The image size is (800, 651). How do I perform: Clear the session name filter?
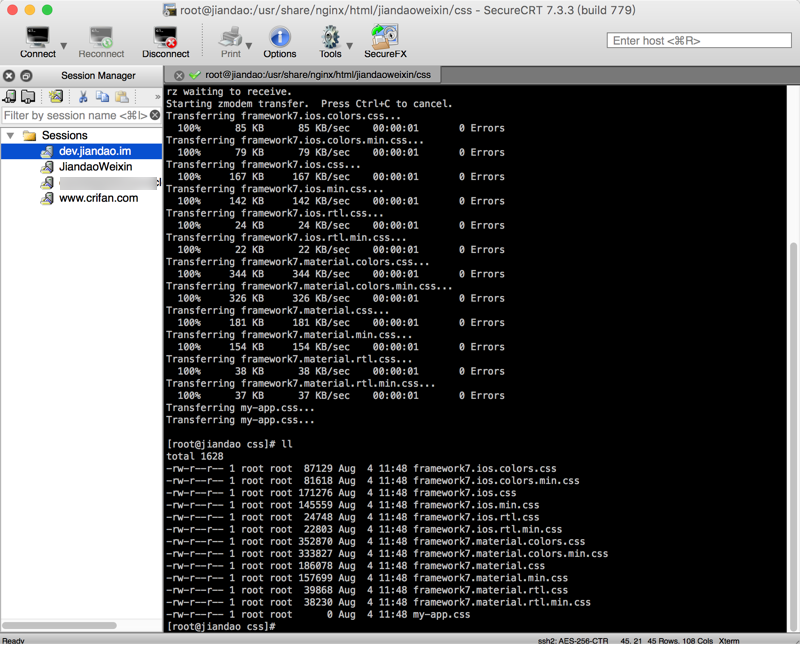(155, 115)
